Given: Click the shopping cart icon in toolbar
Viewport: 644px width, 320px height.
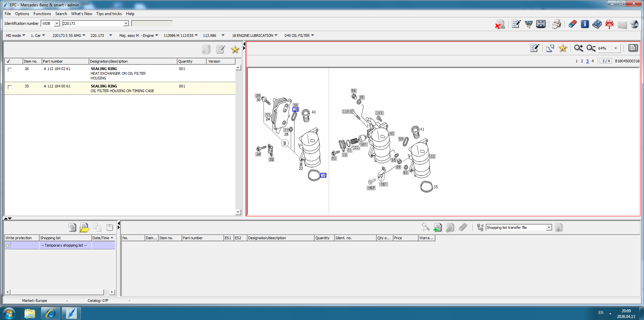Looking at the screenshot, I should point(529,24).
